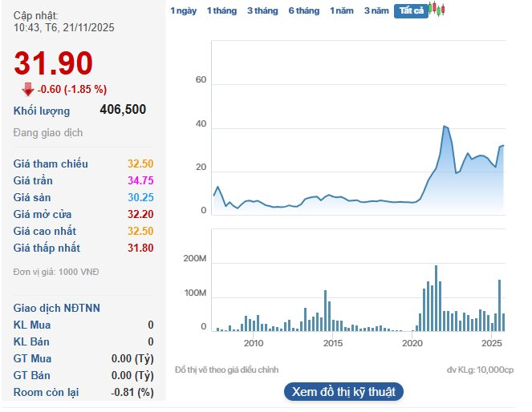Switch chart to "1 tháng" range

(x=221, y=10)
